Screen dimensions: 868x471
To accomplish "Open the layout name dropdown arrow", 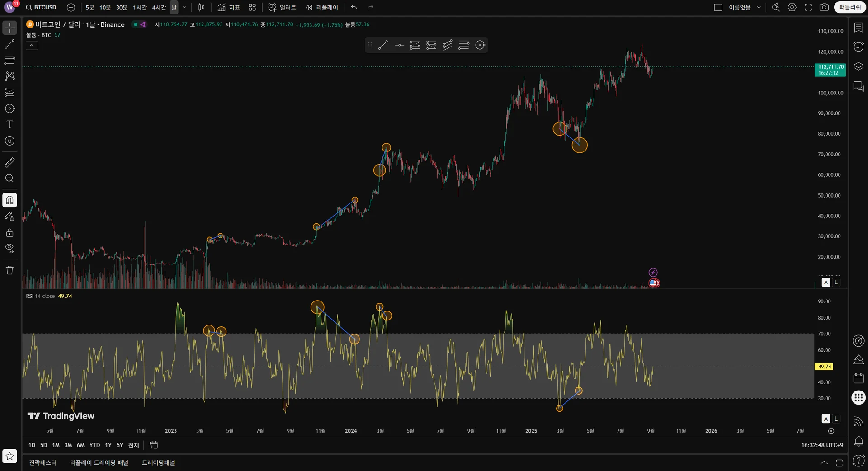I will coord(759,7).
